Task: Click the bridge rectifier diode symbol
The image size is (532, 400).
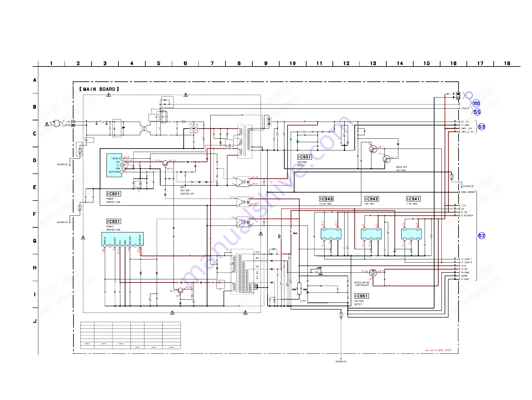Action: pos(194,129)
